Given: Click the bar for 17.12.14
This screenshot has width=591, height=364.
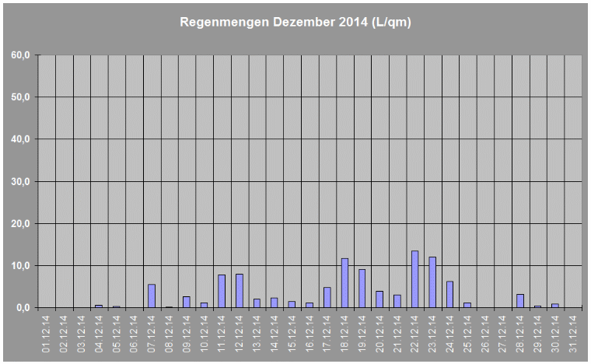Looking at the screenshot, I should click(327, 297).
